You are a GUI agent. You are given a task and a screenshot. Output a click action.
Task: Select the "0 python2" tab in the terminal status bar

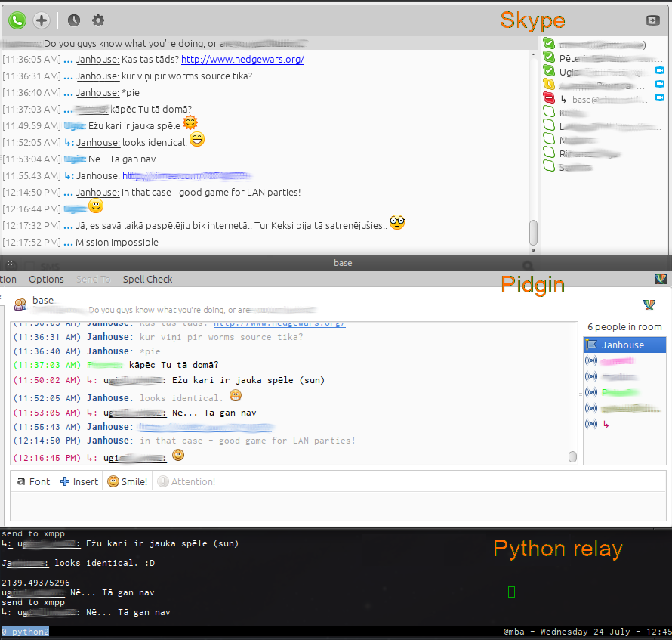pyautogui.click(x=25, y=632)
